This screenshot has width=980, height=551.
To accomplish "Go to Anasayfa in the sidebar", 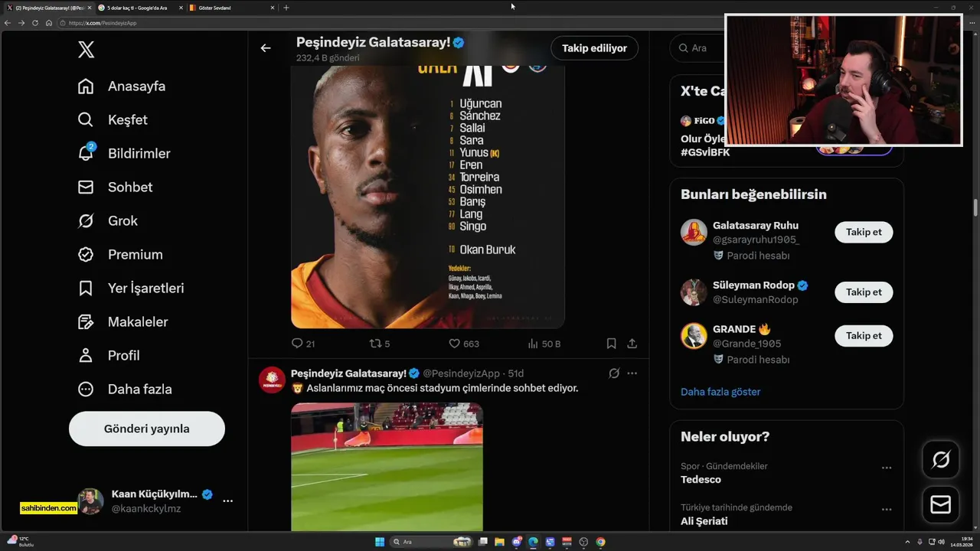I will pos(122,86).
